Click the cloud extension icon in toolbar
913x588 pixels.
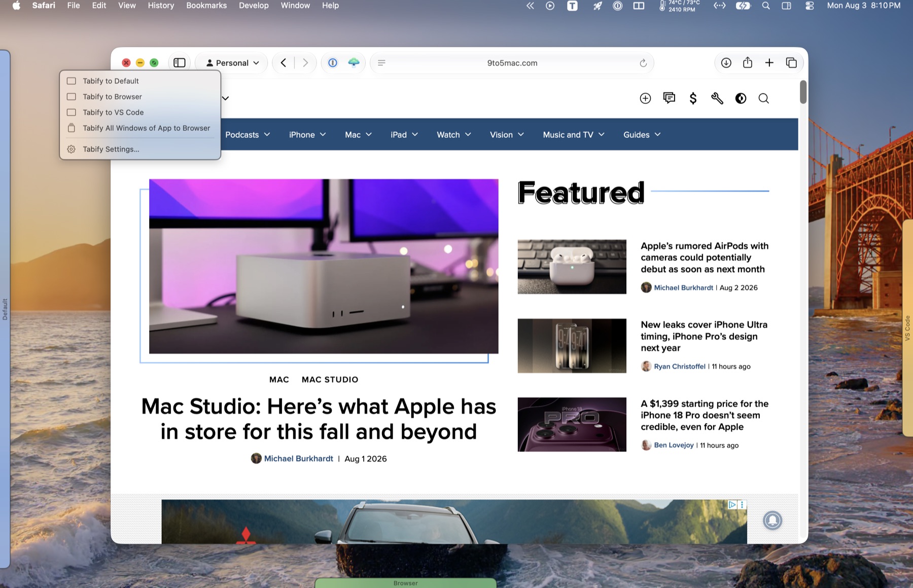point(354,63)
